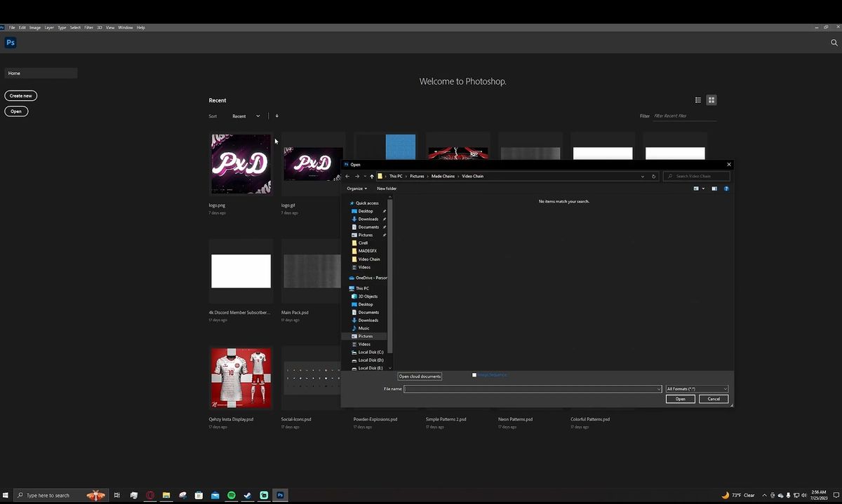Open the Filter menu in menu bar
The width and height of the screenshot is (842, 504).
coord(88,27)
